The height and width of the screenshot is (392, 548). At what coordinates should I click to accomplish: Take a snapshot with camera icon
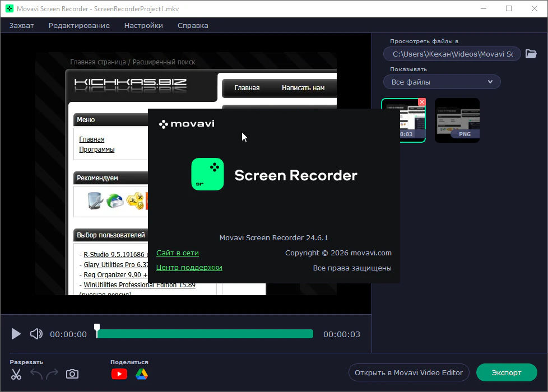[x=72, y=374]
